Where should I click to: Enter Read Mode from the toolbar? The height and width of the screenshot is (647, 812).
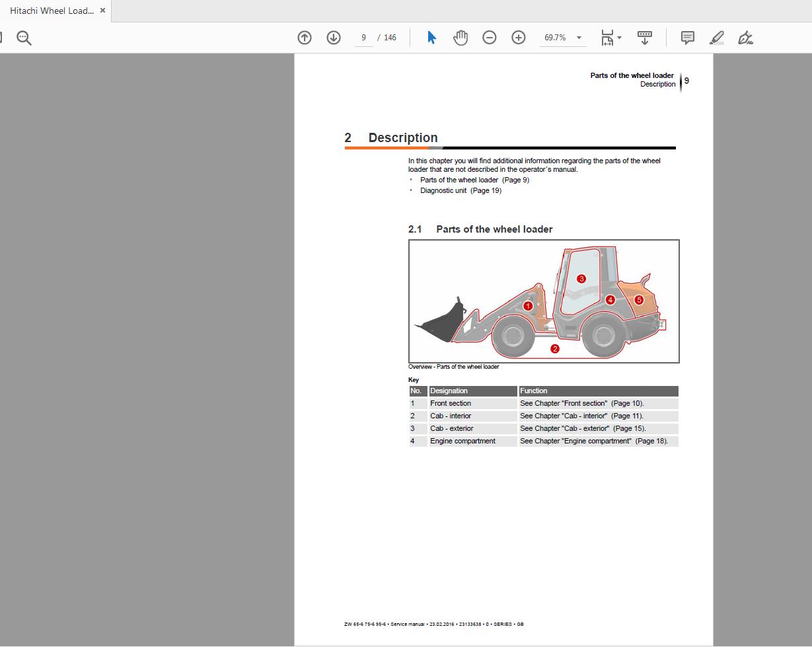(644, 38)
